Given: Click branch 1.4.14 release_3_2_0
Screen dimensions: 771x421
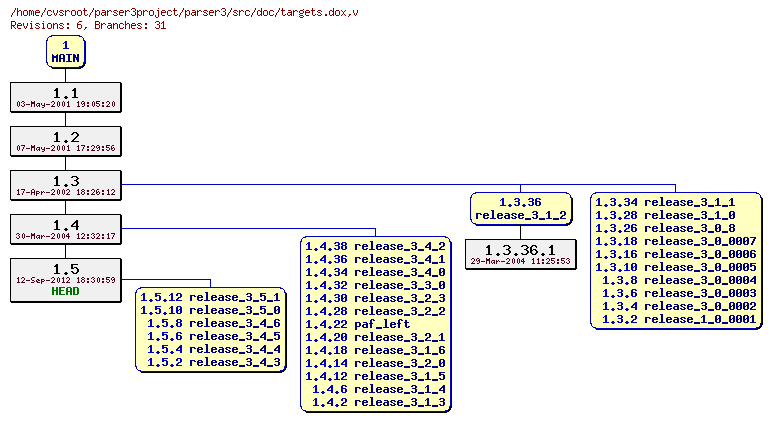Looking at the screenshot, I should 376,363.
